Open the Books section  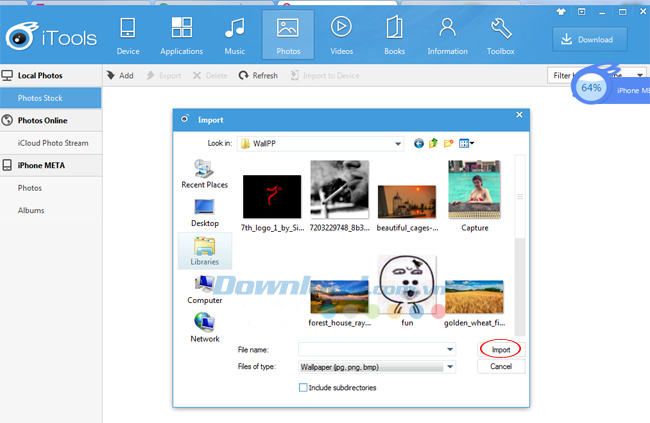(394, 35)
